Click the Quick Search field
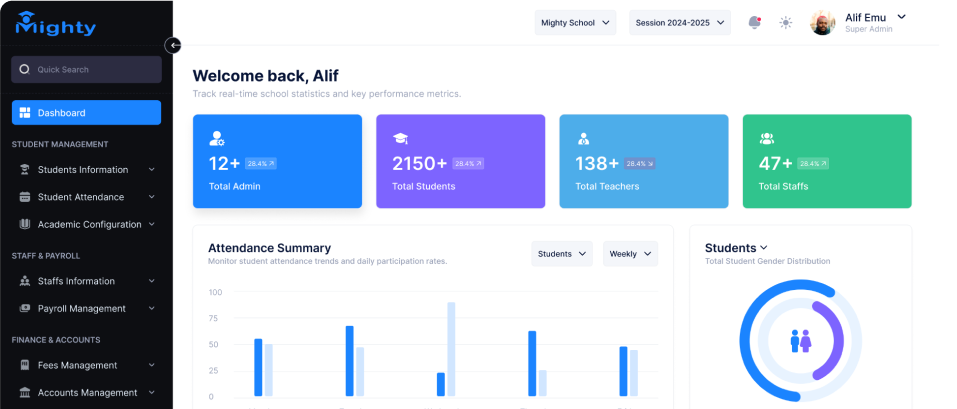Screen dimensions: 957x409 pyautogui.click(x=86, y=70)
